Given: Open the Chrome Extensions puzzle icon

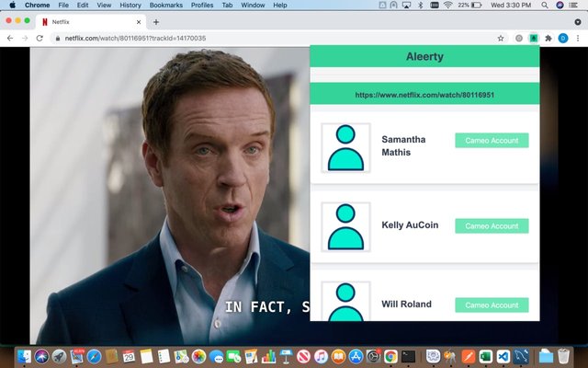Looking at the screenshot, I should coord(548,38).
